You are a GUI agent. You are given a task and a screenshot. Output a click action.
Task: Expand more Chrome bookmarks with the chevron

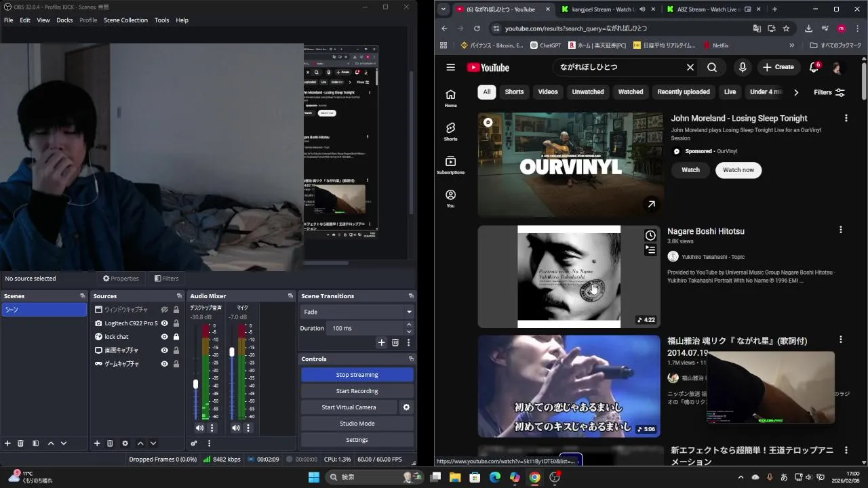pyautogui.click(x=791, y=45)
